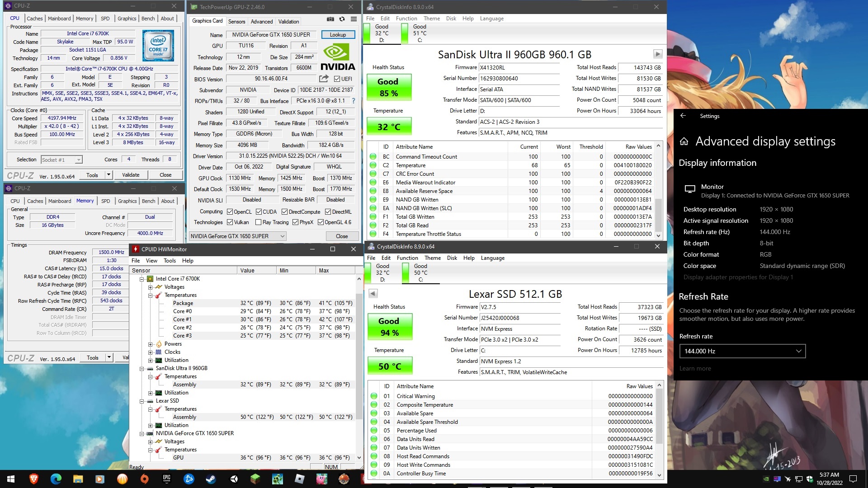Open the graphics card selector dropdown in GPU-Z
Screen dimensions: 868x488
282,236
